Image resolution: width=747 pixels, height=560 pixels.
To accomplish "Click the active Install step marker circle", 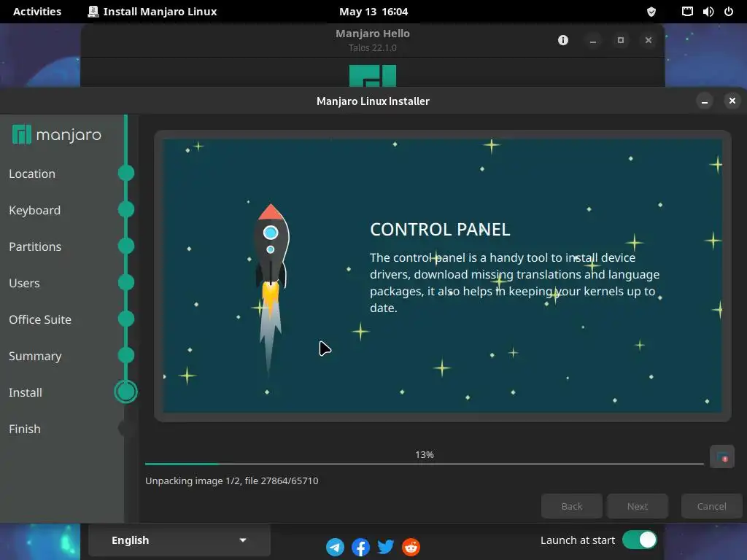I will [125, 392].
